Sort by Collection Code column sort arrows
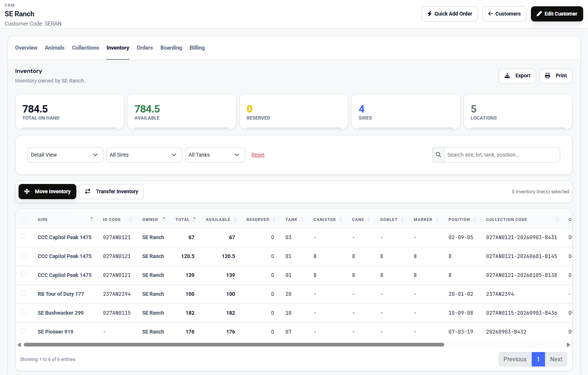The width and height of the screenshot is (588, 375). pyautogui.click(x=557, y=219)
